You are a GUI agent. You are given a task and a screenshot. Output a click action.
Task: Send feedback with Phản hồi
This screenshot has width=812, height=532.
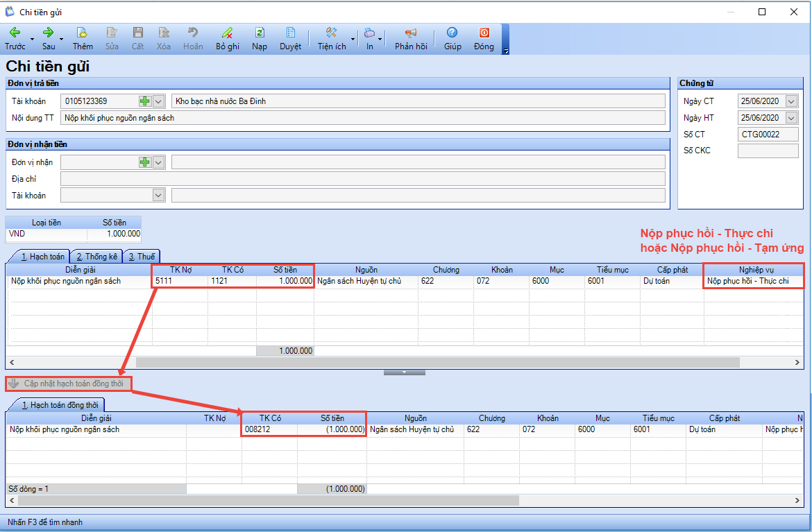click(411, 39)
